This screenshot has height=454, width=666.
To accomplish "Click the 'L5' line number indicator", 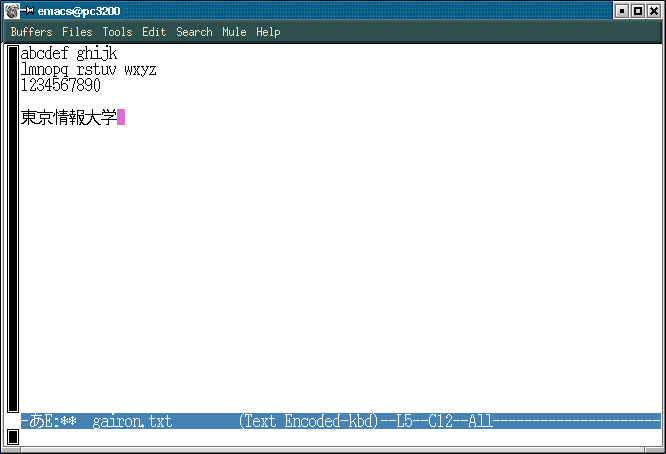I will pos(404,421).
